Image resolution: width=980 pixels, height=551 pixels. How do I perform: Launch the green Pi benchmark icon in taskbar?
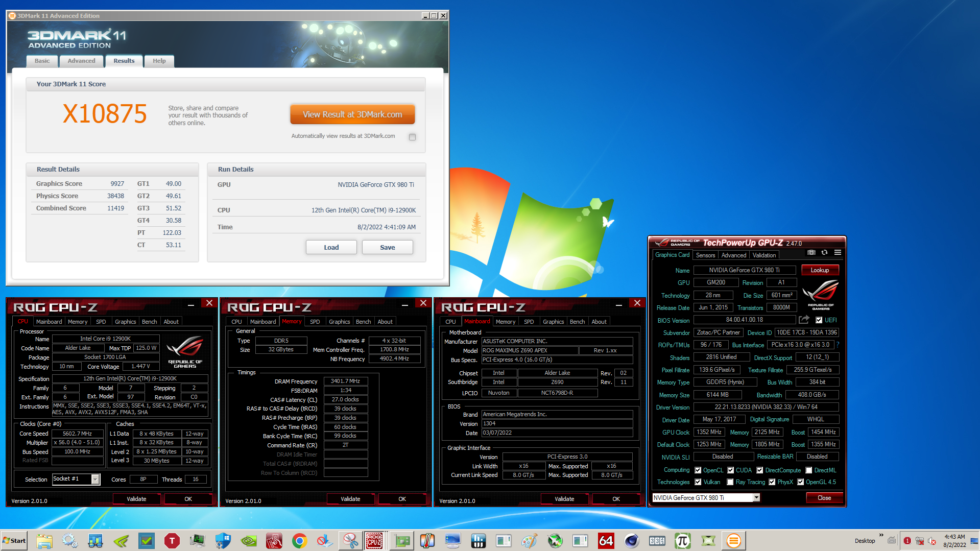tap(683, 540)
